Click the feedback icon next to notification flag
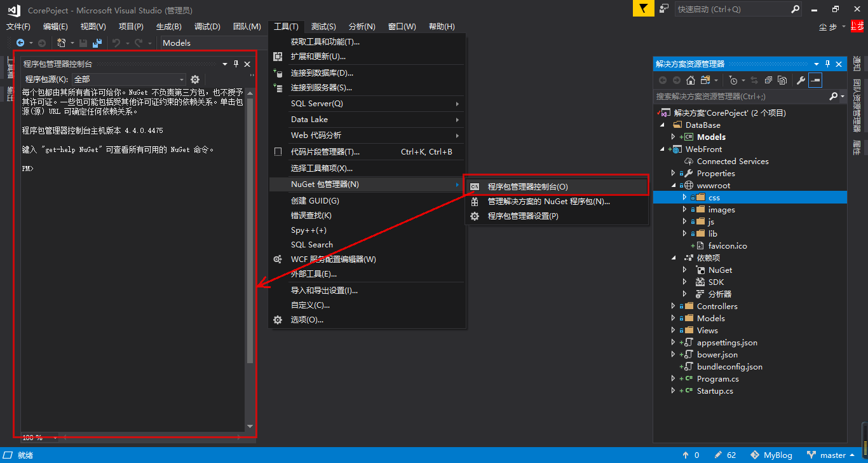The height and width of the screenshot is (463, 868). [664, 9]
